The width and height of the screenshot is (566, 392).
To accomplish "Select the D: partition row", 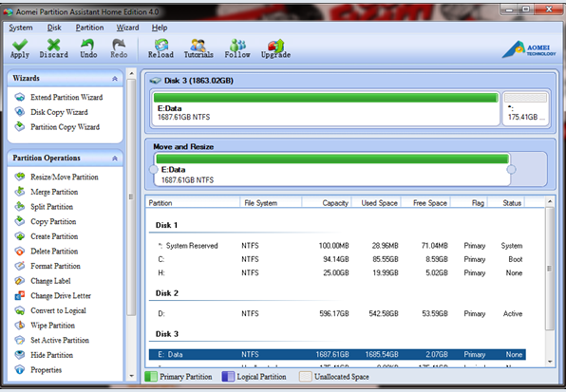I will point(337,314).
